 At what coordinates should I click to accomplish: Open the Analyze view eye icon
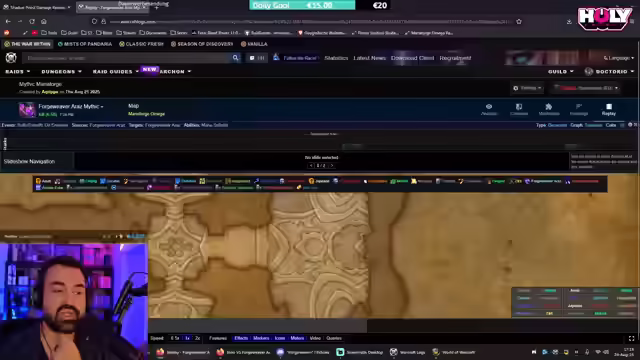tap(489, 107)
